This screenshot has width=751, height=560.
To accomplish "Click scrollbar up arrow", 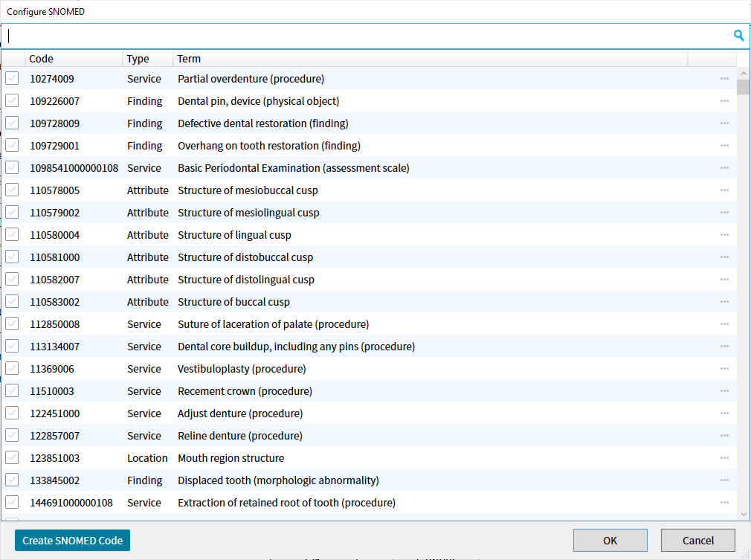I will point(744,74).
